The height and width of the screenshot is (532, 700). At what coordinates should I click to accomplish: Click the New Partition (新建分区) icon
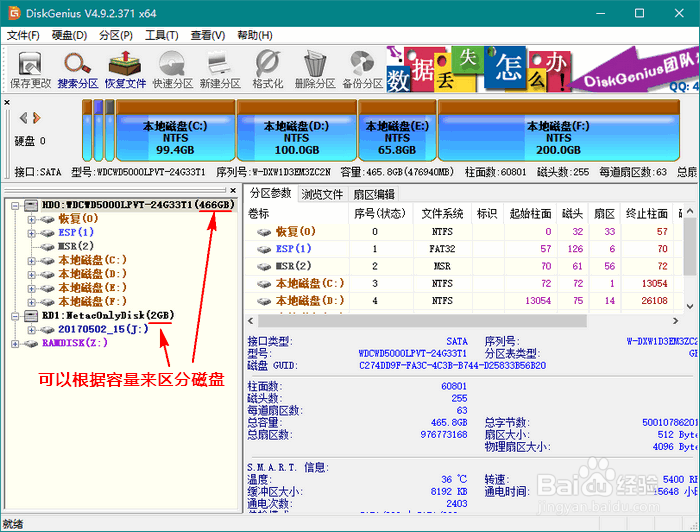[x=220, y=69]
